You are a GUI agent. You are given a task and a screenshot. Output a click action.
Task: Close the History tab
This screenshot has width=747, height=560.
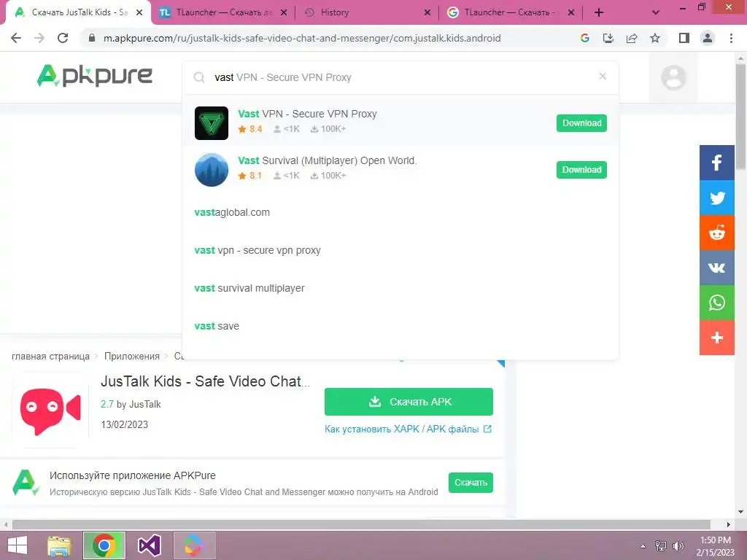click(427, 12)
